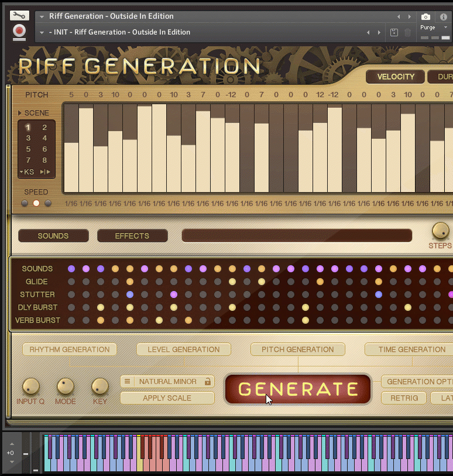Go to next instrument arrow
Screen dimensions: 453x476
click(x=409, y=17)
